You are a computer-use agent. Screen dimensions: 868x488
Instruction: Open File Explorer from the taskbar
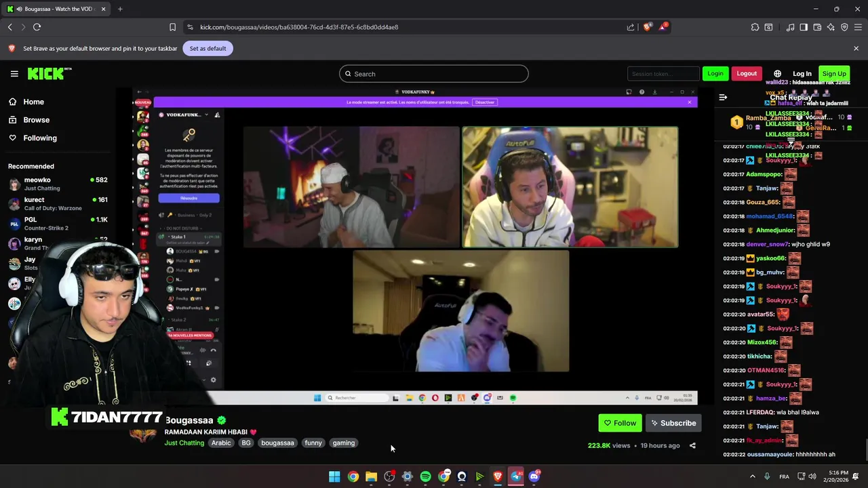pyautogui.click(x=371, y=476)
